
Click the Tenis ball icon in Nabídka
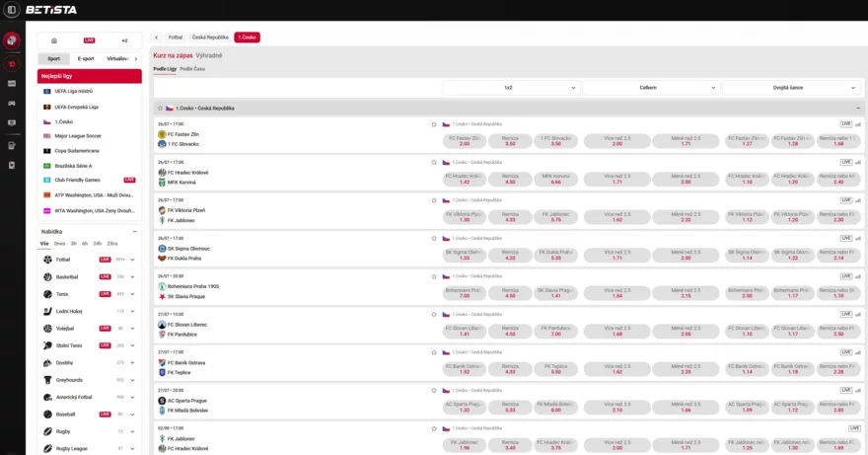(x=46, y=294)
